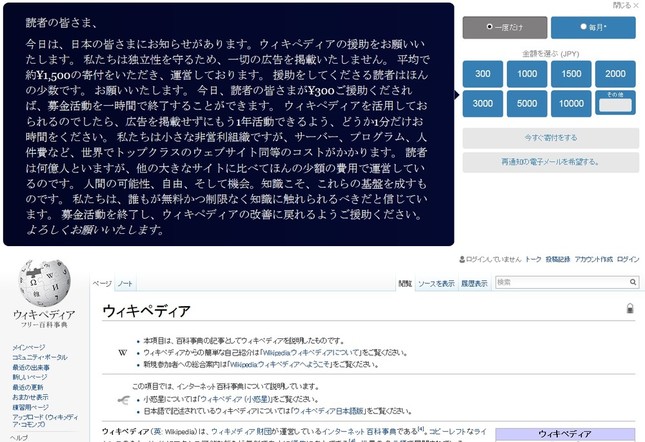Switch to the ノート tab
The image size is (645, 442).
click(125, 284)
